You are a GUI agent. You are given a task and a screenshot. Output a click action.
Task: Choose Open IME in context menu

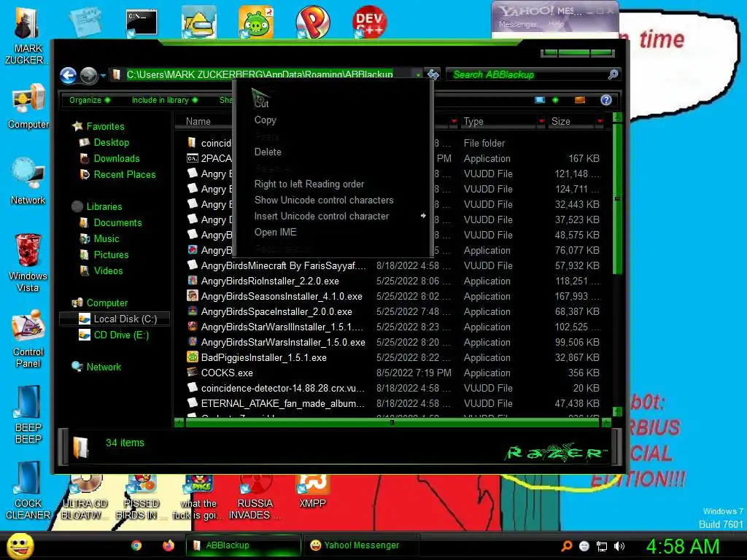click(275, 232)
